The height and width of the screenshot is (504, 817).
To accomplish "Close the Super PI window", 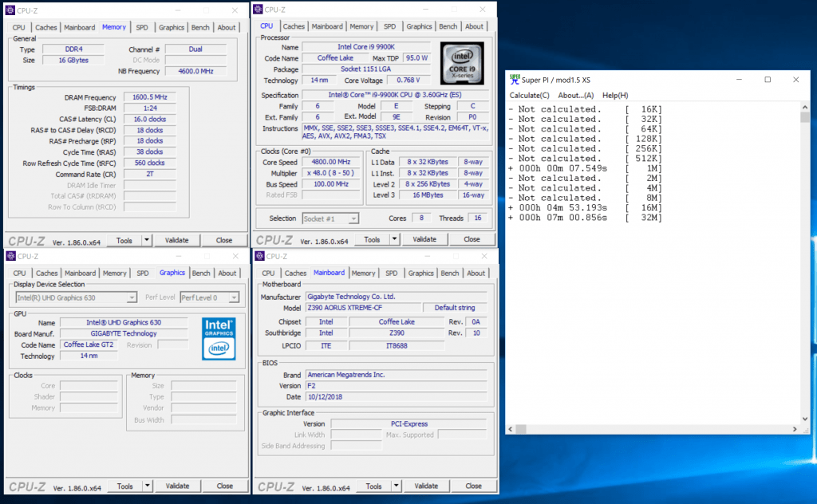I will point(795,80).
